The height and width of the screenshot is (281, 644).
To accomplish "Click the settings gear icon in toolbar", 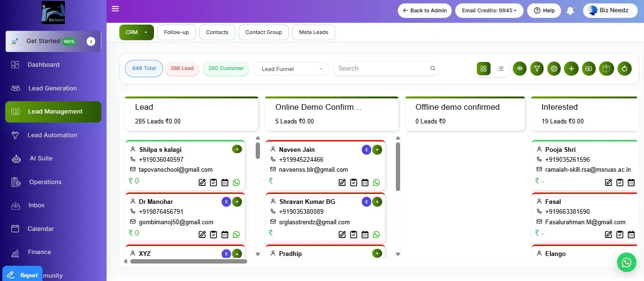I will click(554, 69).
